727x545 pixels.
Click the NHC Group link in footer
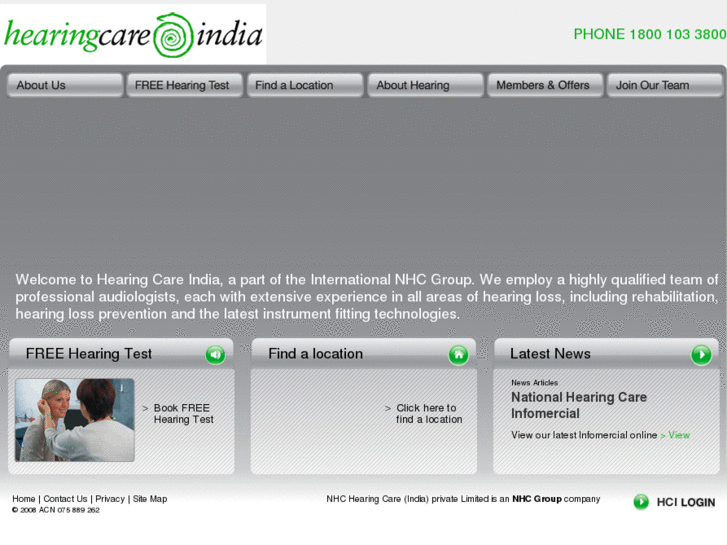point(536,499)
